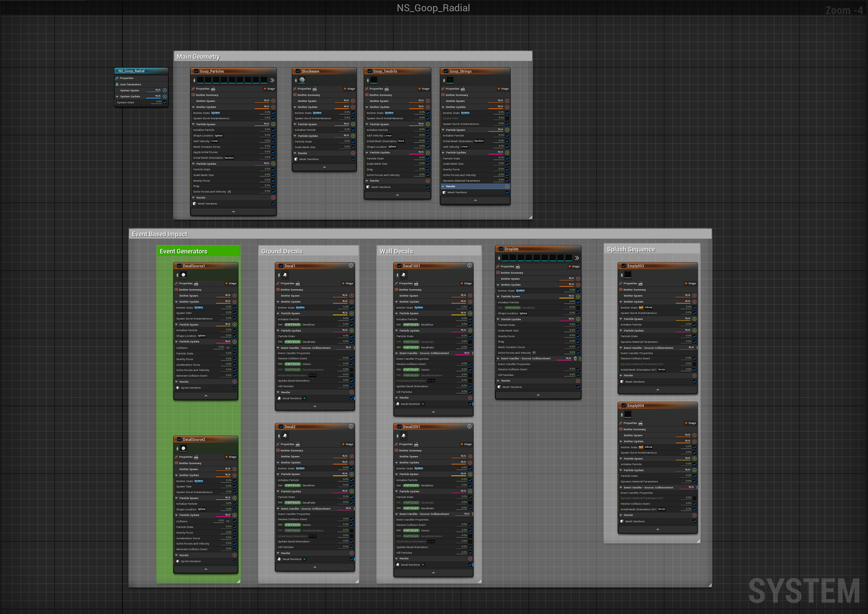Click the info icon on Decal1001 emitter
The height and width of the screenshot is (614, 868).
469,266
